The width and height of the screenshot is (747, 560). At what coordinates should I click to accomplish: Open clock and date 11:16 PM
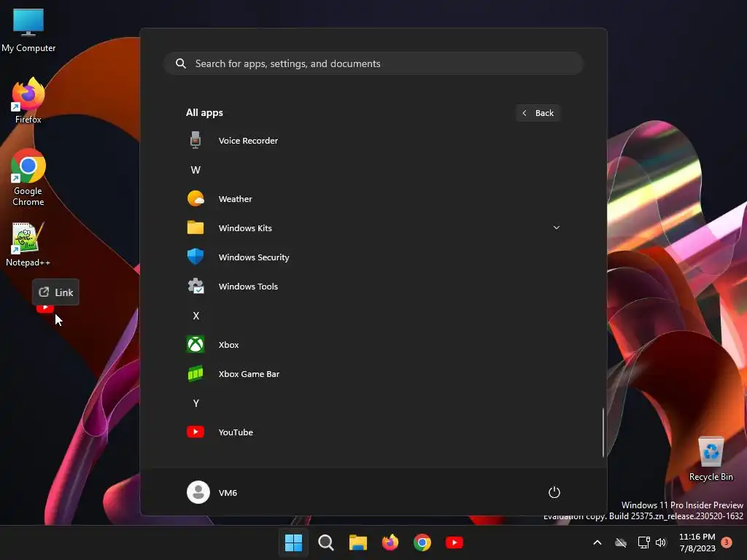pyautogui.click(x=697, y=542)
